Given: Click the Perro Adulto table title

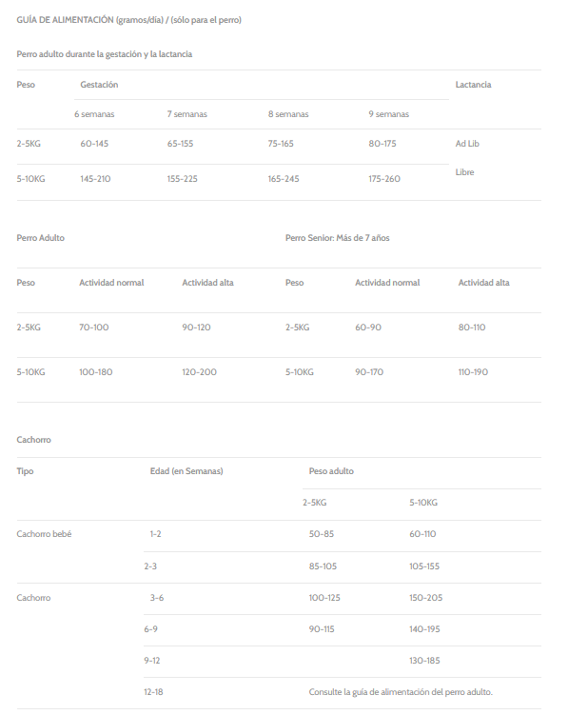Looking at the screenshot, I should (41, 237).
